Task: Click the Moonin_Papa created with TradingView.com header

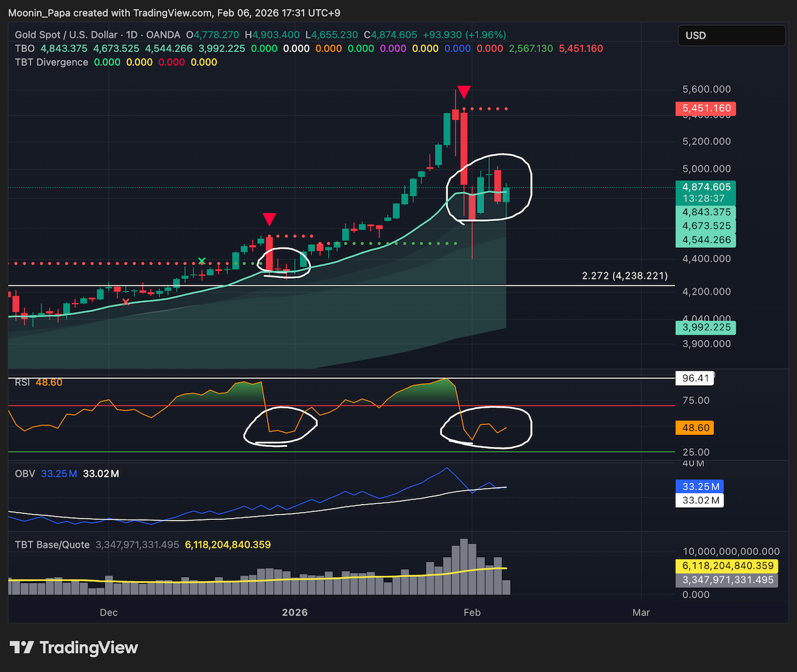Action: point(174,13)
